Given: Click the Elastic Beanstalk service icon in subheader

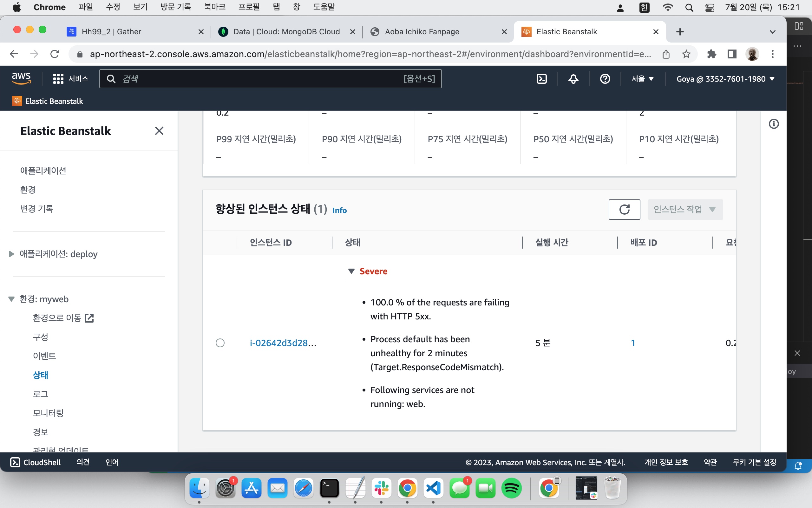Looking at the screenshot, I should click(x=17, y=101).
